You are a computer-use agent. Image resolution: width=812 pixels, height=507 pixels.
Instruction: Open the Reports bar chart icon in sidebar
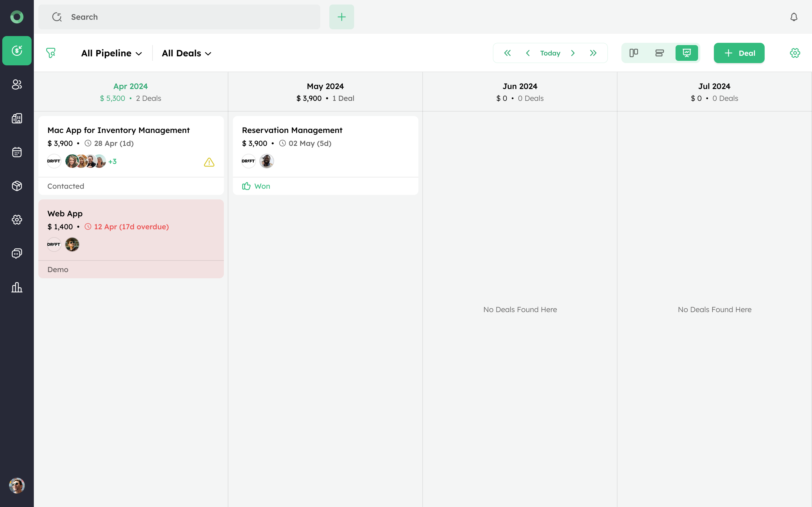tap(17, 287)
